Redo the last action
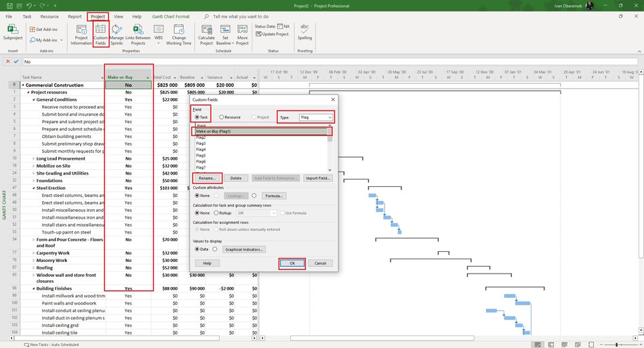The image size is (644, 348). tap(43, 5)
